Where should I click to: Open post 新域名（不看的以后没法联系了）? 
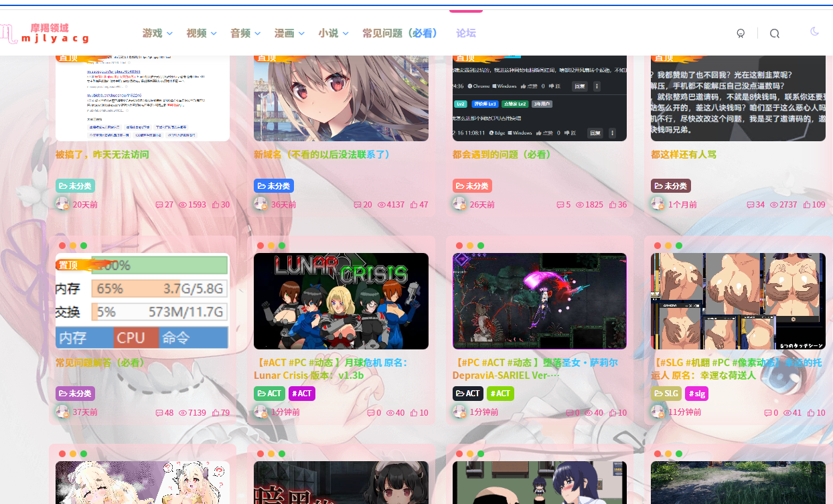[321, 155]
